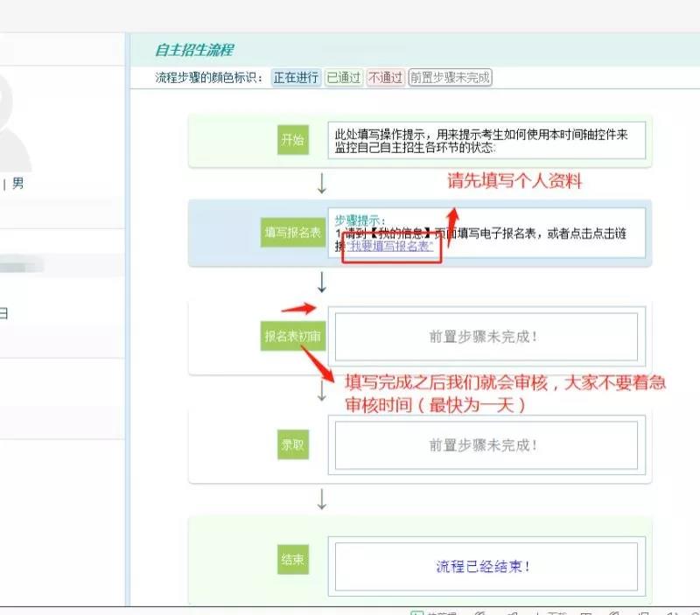Open the 我要填写报名表 link
This screenshot has width=700, height=615.
pyautogui.click(x=390, y=247)
